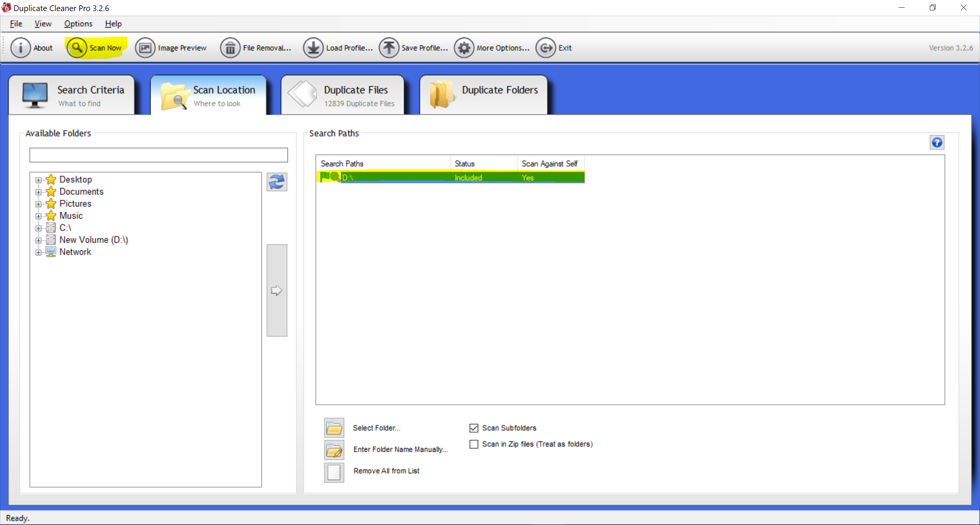Enable Scan in Zip files checkbox
980x525 pixels.
point(474,444)
